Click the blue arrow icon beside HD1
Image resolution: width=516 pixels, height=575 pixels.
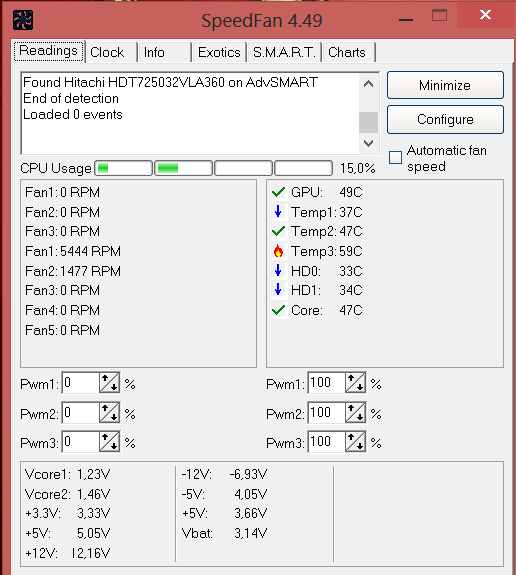click(278, 290)
